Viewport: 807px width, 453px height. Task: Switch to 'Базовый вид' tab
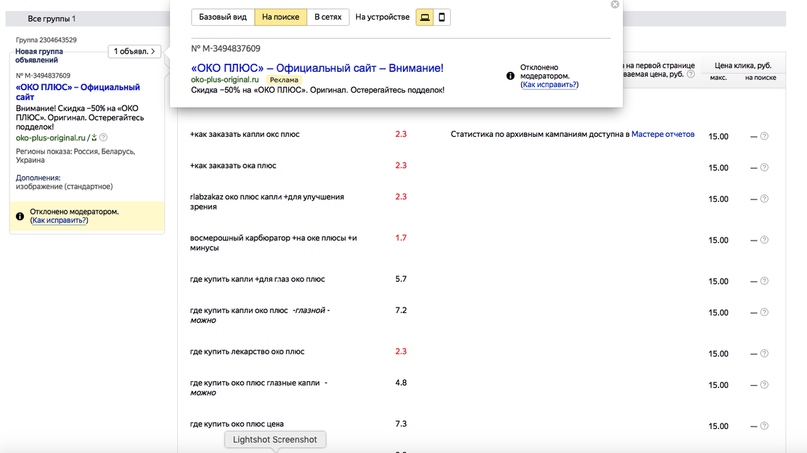(x=223, y=17)
